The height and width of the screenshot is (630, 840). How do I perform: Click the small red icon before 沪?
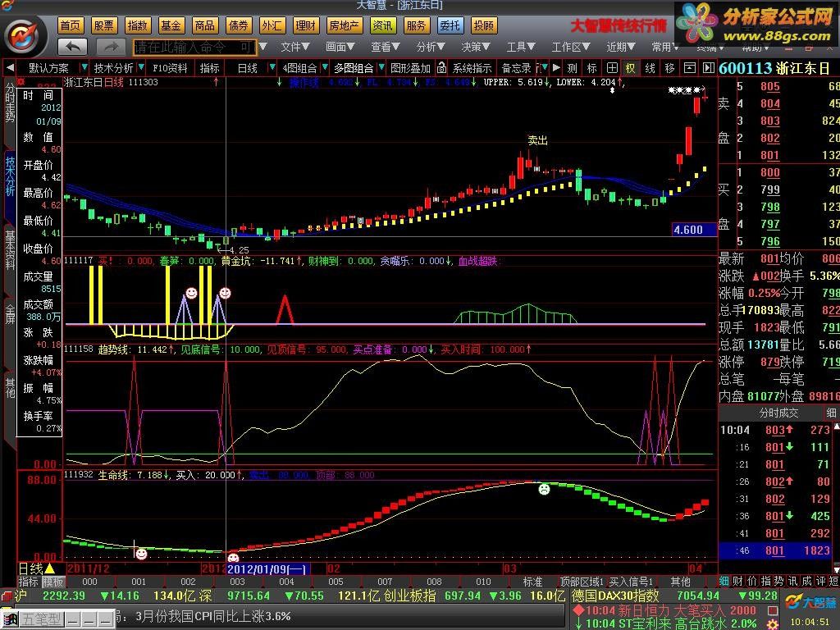pyautogui.click(x=7, y=596)
